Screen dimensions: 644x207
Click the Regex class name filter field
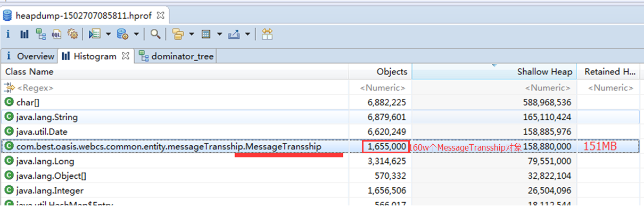[175, 88]
